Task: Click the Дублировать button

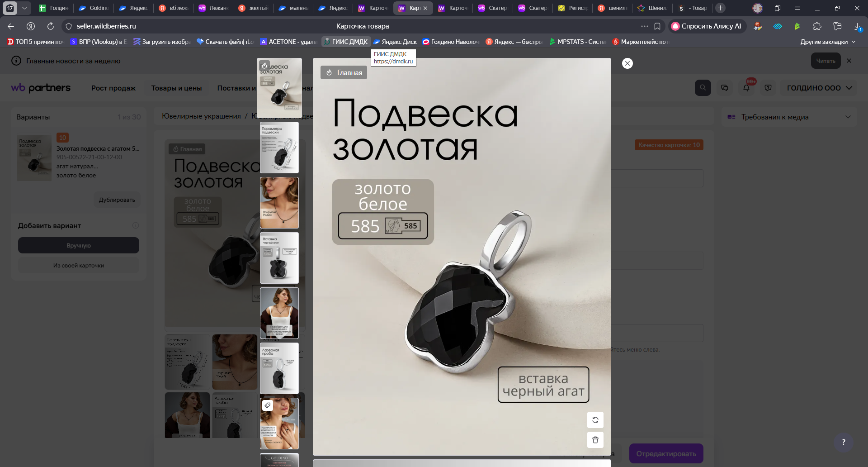Action: coord(117,200)
